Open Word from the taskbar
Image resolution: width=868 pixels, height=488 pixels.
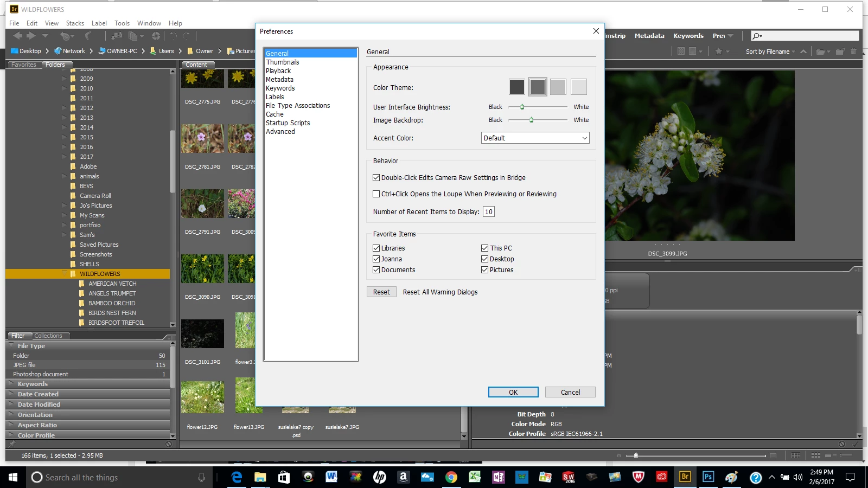tap(331, 477)
